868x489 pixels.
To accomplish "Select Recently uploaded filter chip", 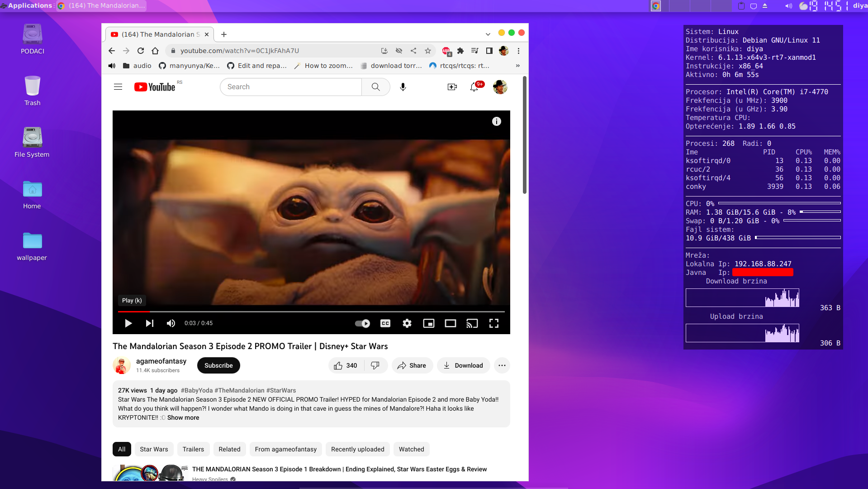I will click(357, 449).
